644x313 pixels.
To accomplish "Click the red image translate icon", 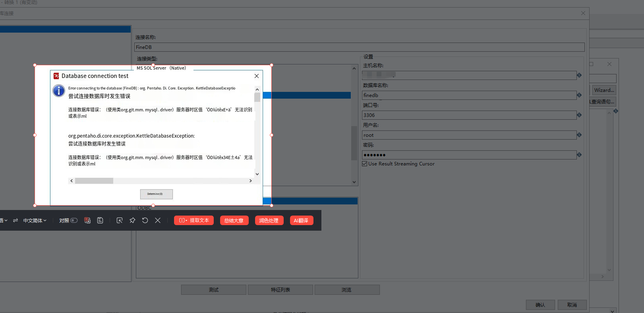I will [87, 220].
